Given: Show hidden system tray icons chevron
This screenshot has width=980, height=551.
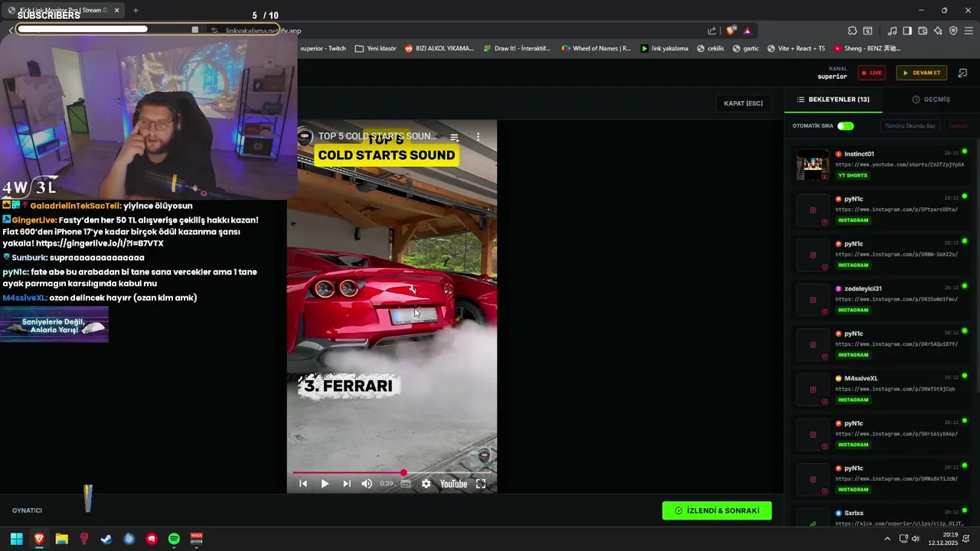Looking at the screenshot, I should click(x=887, y=539).
